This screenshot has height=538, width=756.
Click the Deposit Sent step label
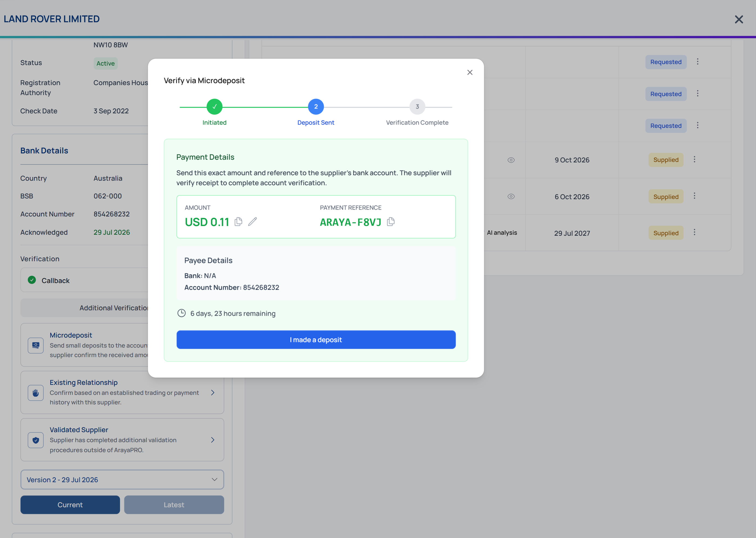[316, 123]
